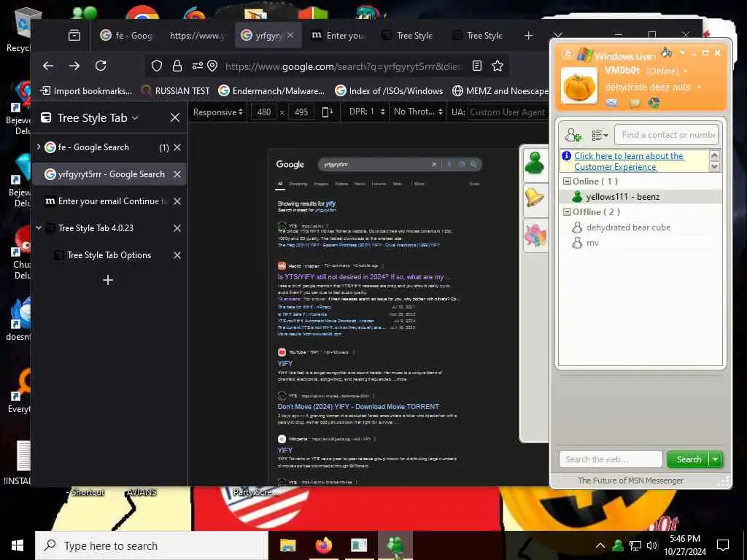The height and width of the screenshot is (560, 747).
Task: Open Firefox from the taskbar
Action: pyautogui.click(x=323, y=545)
